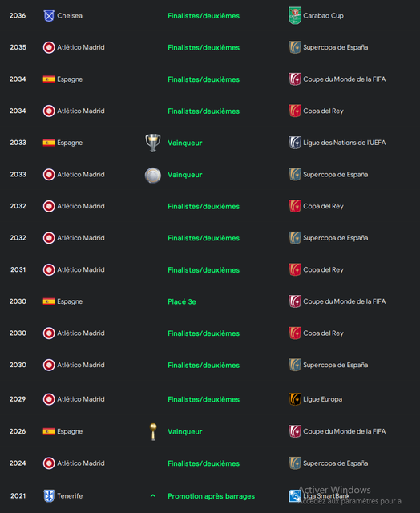Select the Promotion après barrages row
Screen dimensions: 420x513
coord(210,496)
